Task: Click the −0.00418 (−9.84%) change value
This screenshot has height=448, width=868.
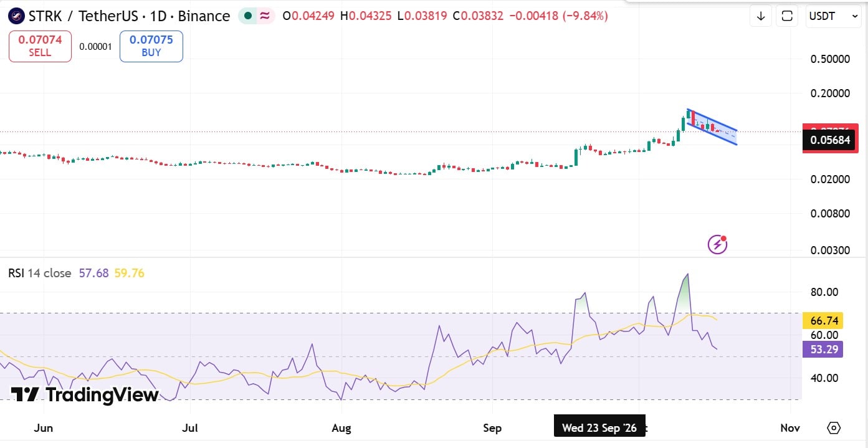Action: click(x=558, y=16)
